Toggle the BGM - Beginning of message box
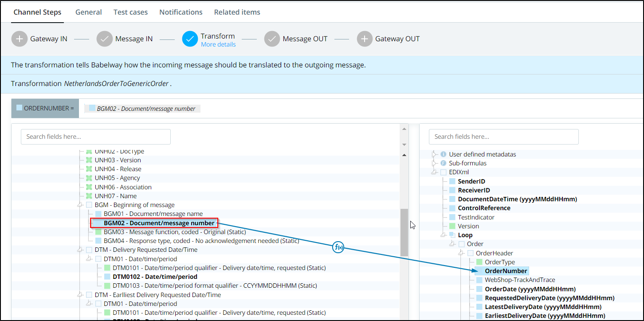The height and width of the screenshot is (321, 644). tap(89, 205)
